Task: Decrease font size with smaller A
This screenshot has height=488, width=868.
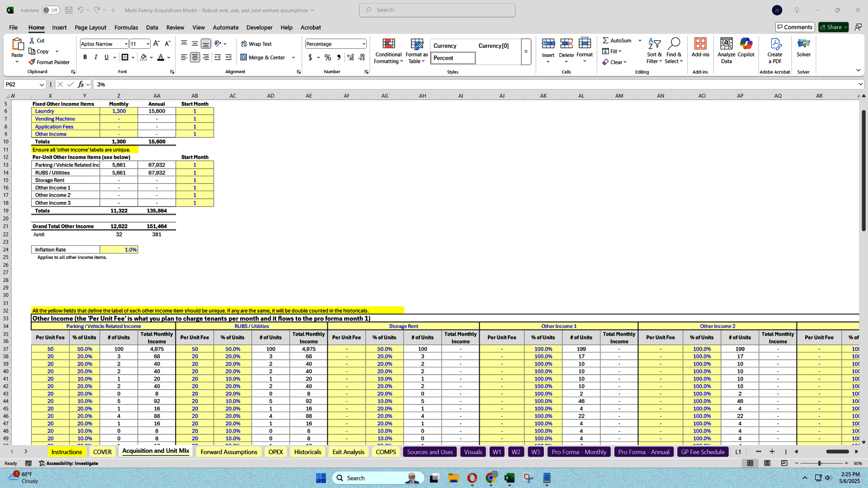Action: click(167, 44)
